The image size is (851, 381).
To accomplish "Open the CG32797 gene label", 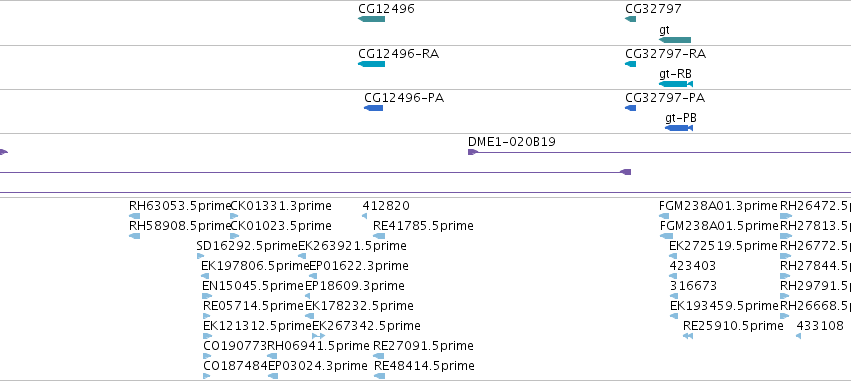I will (x=653, y=9).
